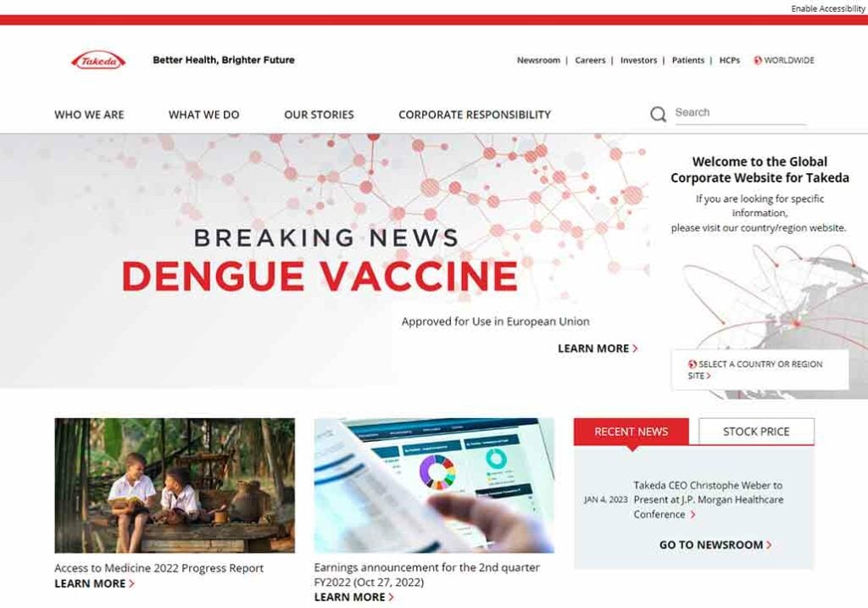Expand CORPORATE RESPONSIBILITY navigation item

(x=475, y=114)
